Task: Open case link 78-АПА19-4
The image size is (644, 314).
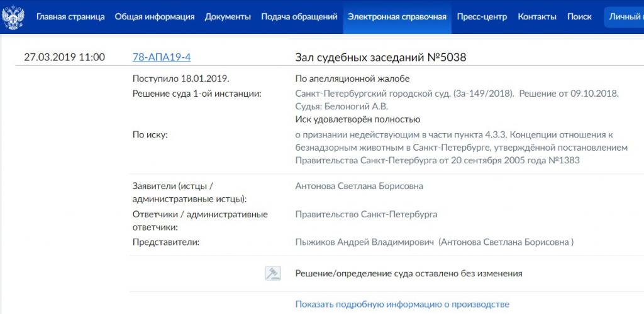Action: click(162, 57)
